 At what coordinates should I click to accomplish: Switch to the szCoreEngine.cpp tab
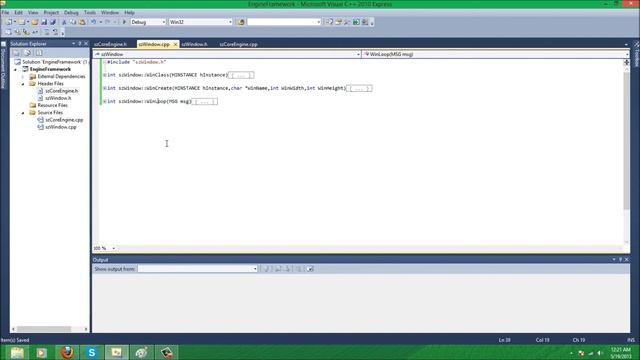239,44
